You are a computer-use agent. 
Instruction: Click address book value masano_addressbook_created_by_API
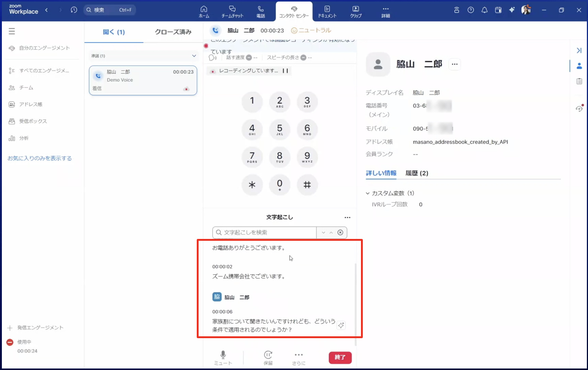[x=460, y=142]
